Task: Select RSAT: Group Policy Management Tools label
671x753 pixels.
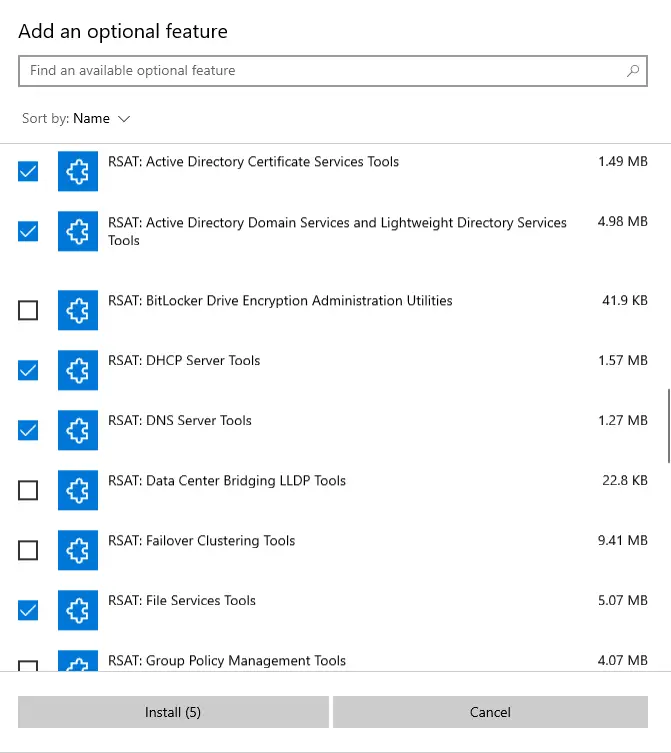Action: [227, 661]
